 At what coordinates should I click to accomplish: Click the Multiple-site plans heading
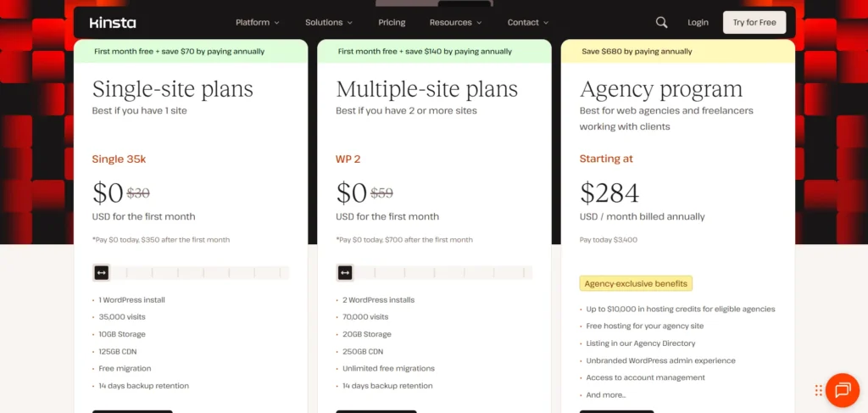coord(426,89)
